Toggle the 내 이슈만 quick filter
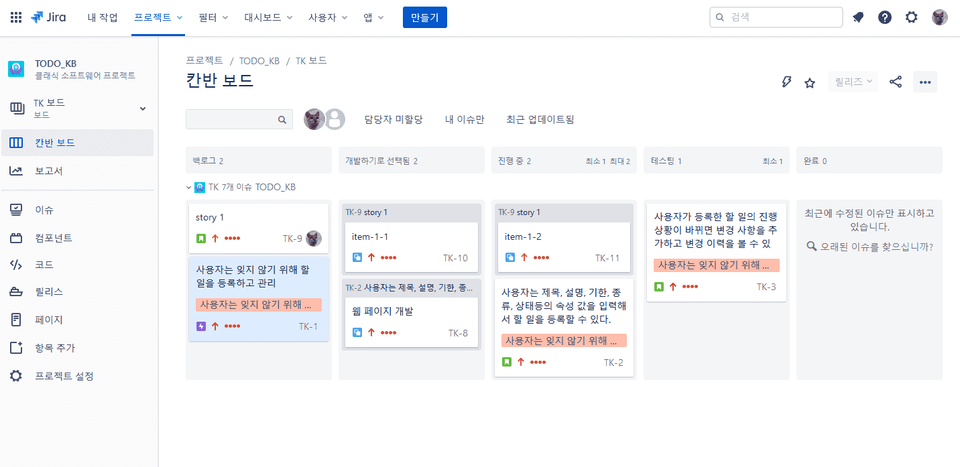This screenshot has height=467, width=960. click(464, 119)
